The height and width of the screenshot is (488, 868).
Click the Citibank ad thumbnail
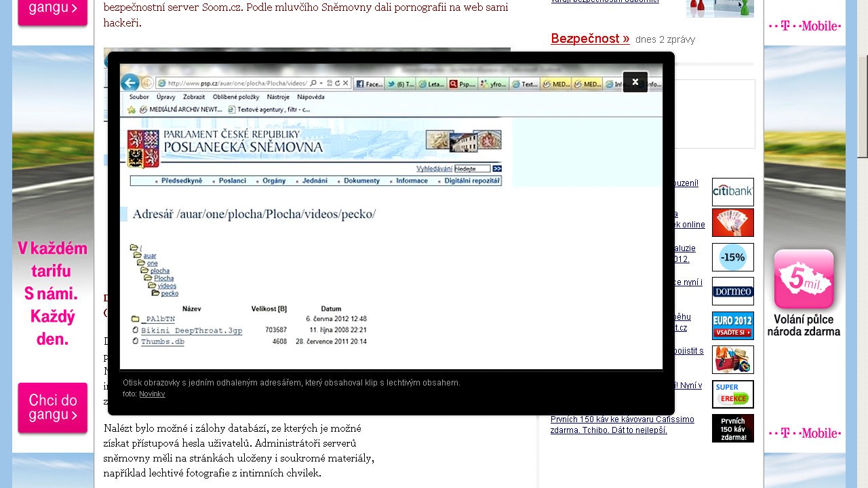tap(732, 192)
